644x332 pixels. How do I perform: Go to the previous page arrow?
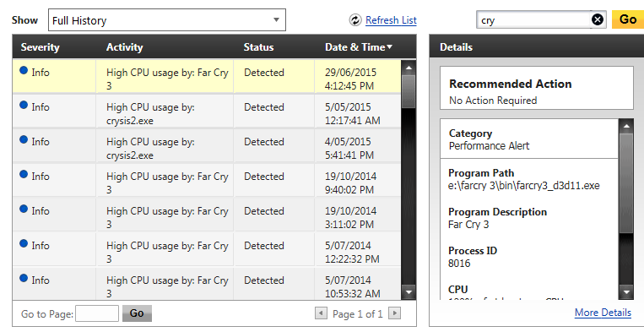[x=321, y=313]
